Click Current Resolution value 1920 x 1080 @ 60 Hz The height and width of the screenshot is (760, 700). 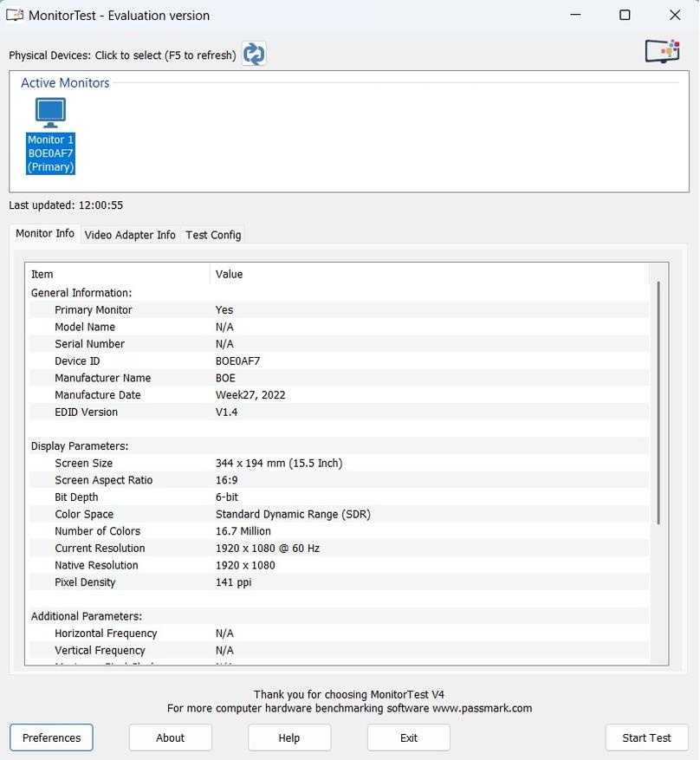pos(268,549)
